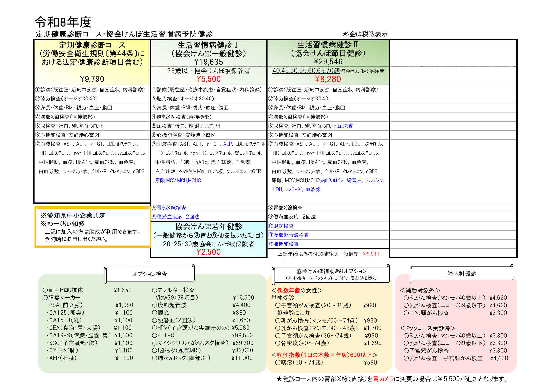Screen dimensions: 555x392
Task: Click '生活習慣病健診Ⅰ' column title
Action: point(208,45)
